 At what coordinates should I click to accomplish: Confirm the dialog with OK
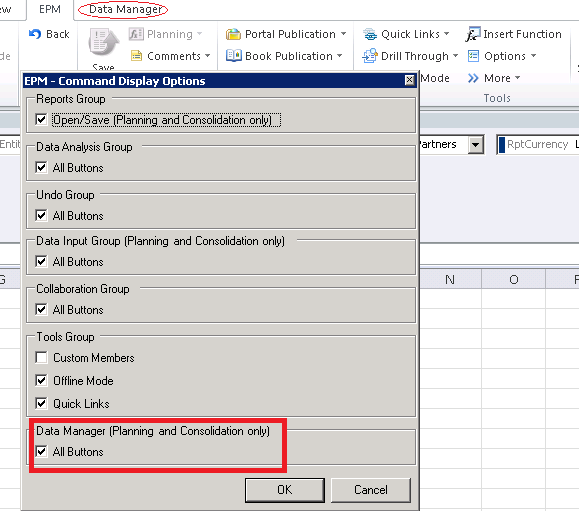click(x=285, y=490)
